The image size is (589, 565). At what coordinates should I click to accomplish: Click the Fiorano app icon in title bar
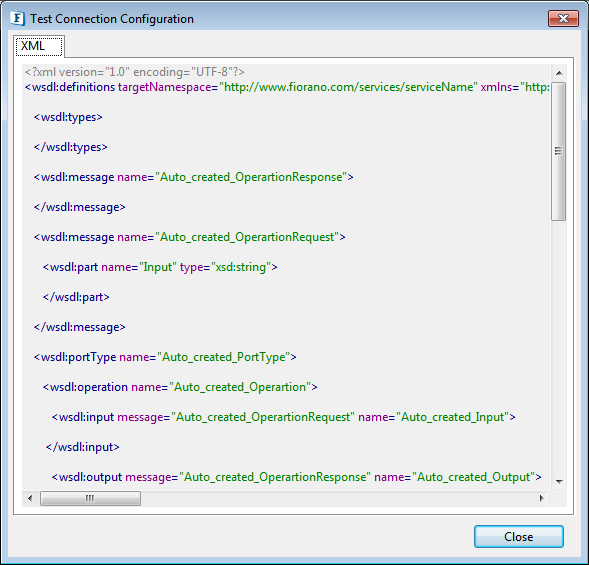17,18
